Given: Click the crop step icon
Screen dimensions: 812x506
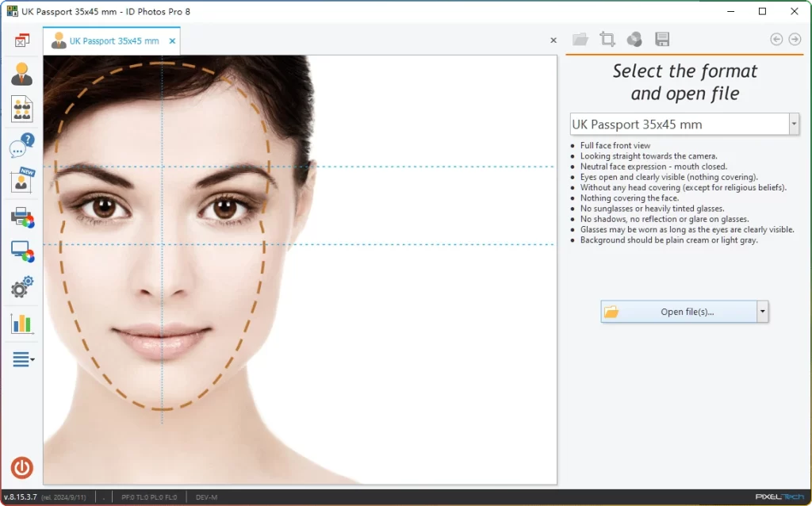Looking at the screenshot, I should [607, 40].
